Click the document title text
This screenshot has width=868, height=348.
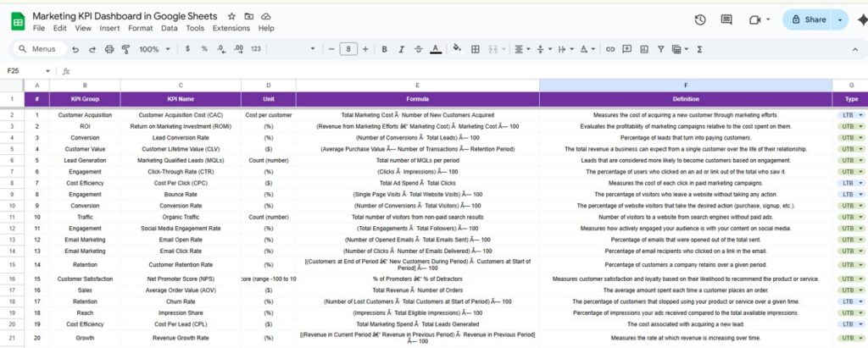pyautogui.click(x=125, y=16)
